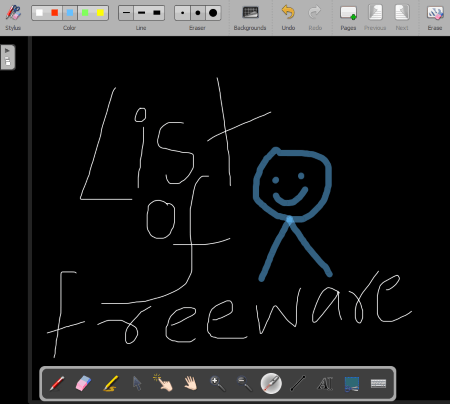Click the greyed-out Redo arrow
The width and height of the screenshot is (450, 404).
point(315,17)
